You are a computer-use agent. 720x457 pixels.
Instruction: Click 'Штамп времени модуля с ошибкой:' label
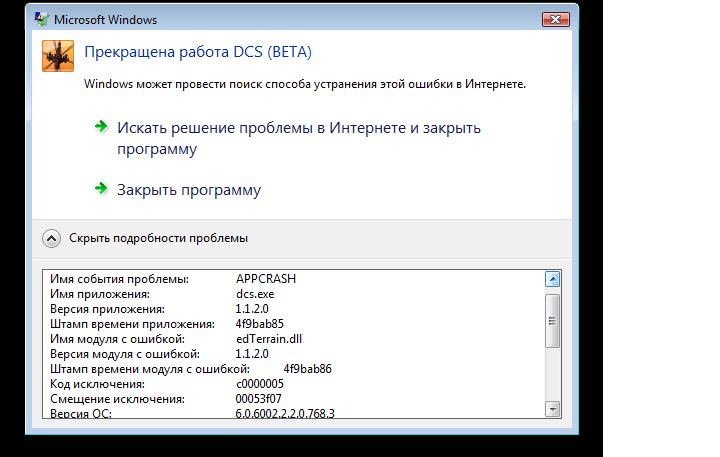point(150,369)
